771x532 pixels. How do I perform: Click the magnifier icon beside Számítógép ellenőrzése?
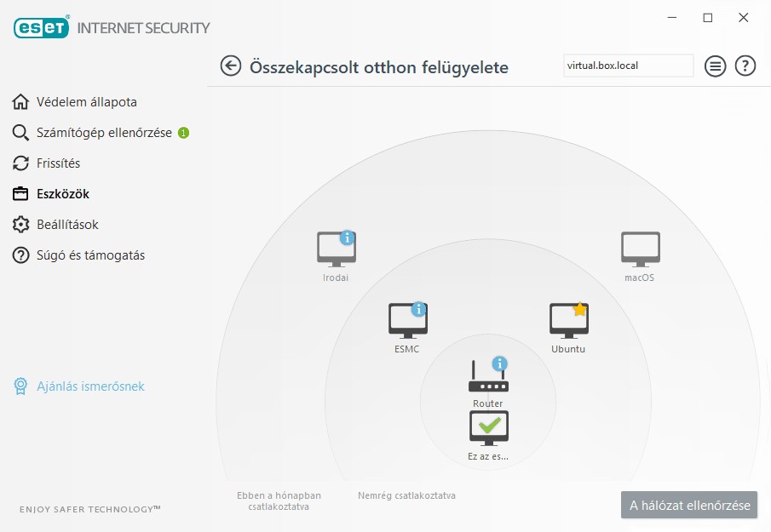pos(20,133)
